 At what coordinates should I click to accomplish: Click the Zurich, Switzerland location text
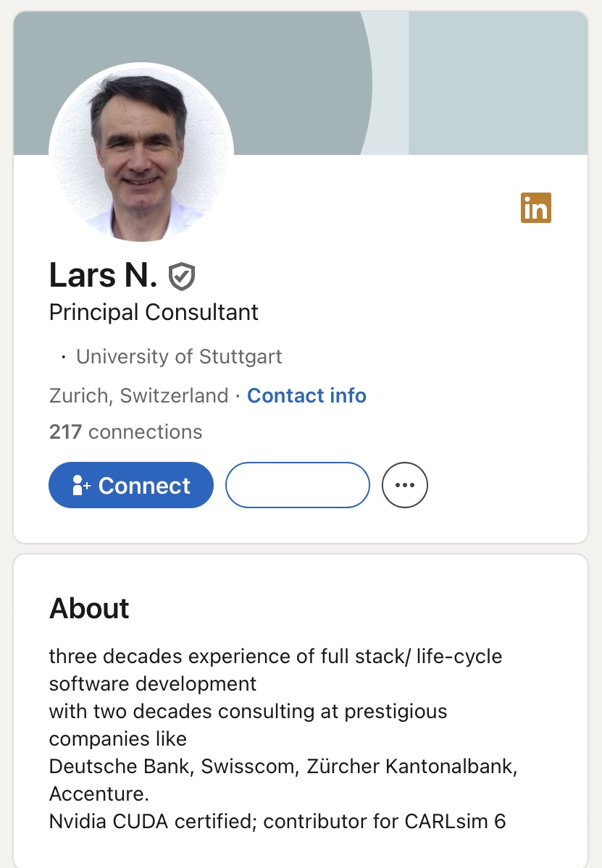coord(138,396)
